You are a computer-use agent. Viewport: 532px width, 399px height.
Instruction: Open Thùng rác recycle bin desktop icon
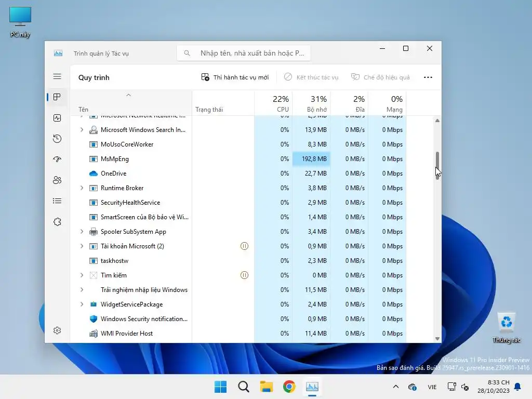pyautogui.click(x=506, y=328)
